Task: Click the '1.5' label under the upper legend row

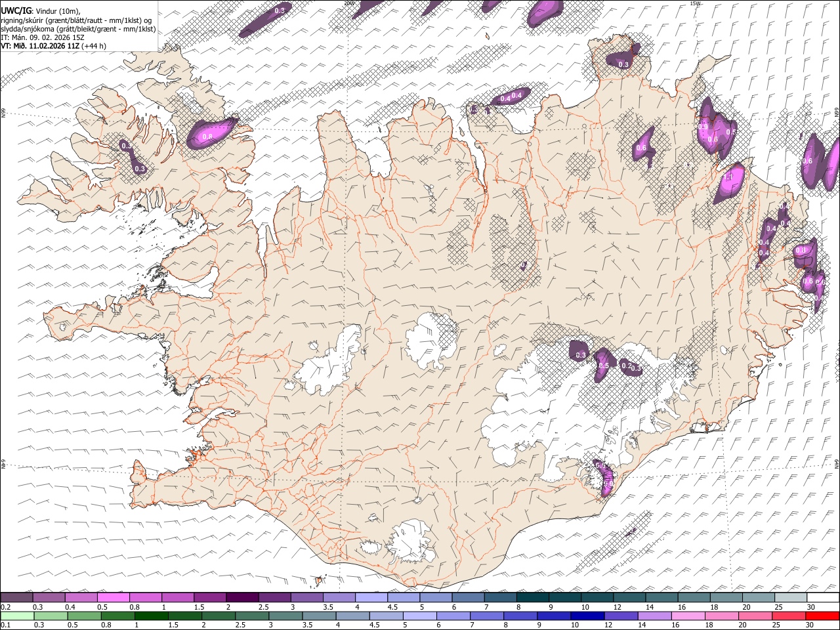Action: (x=198, y=607)
